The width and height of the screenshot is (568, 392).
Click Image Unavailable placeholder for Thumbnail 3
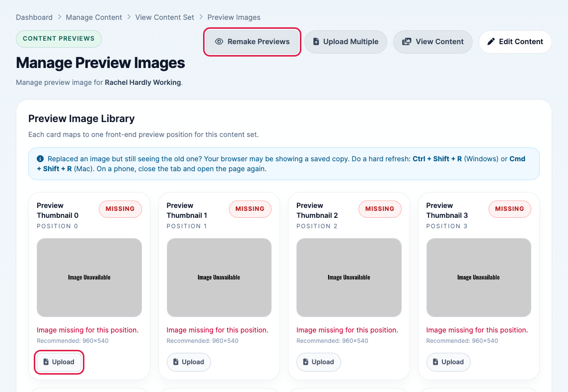[479, 277]
